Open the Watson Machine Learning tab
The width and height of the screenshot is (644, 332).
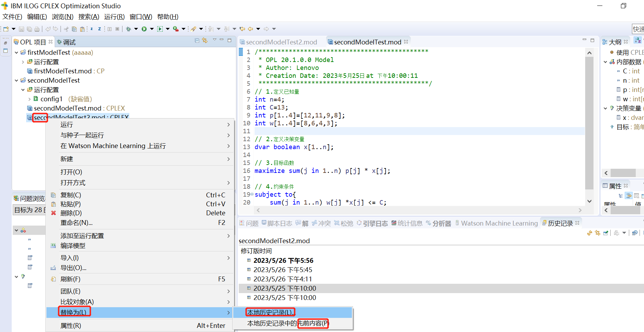pos(496,224)
